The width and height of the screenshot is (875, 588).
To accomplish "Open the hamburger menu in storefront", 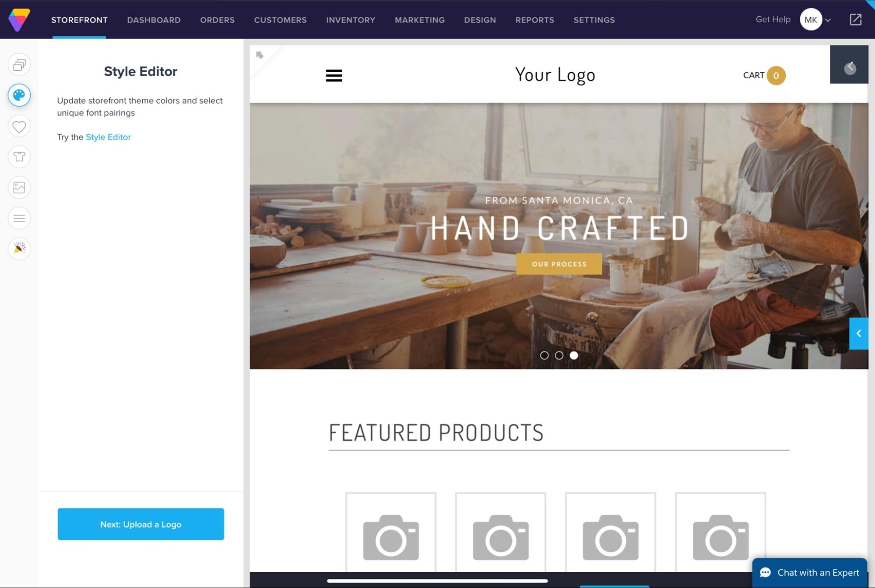I will pyautogui.click(x=334, y=75).
